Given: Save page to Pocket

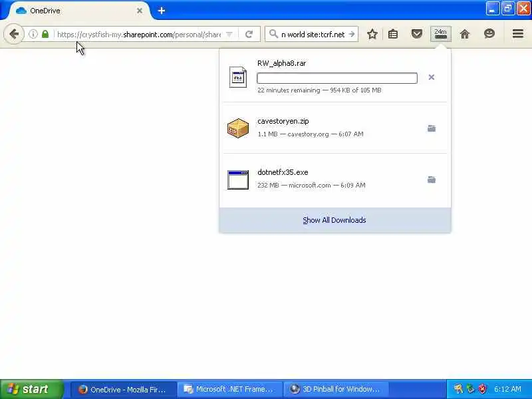Looking at the screenshot, I should pyautogui.click(x=417, y=34).
